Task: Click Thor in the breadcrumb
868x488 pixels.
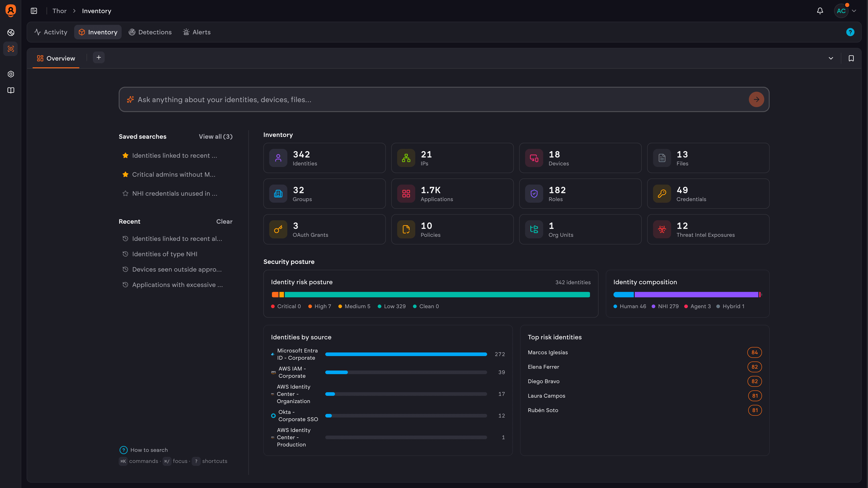Action: 59,11
